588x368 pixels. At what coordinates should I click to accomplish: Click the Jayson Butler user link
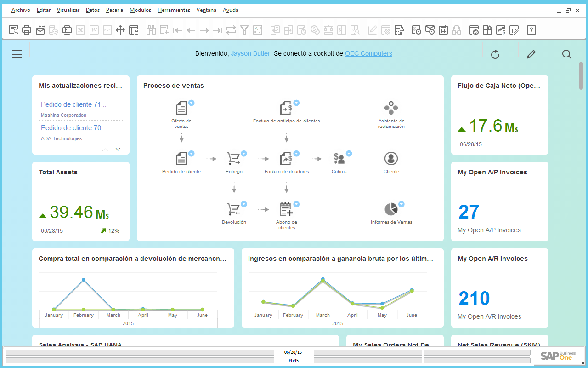(x=251, y=53)
